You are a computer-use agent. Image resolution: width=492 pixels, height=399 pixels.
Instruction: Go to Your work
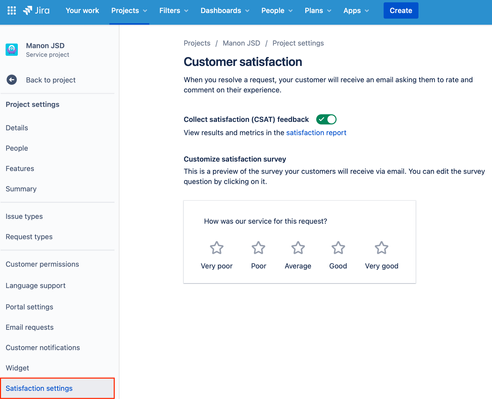82,11
